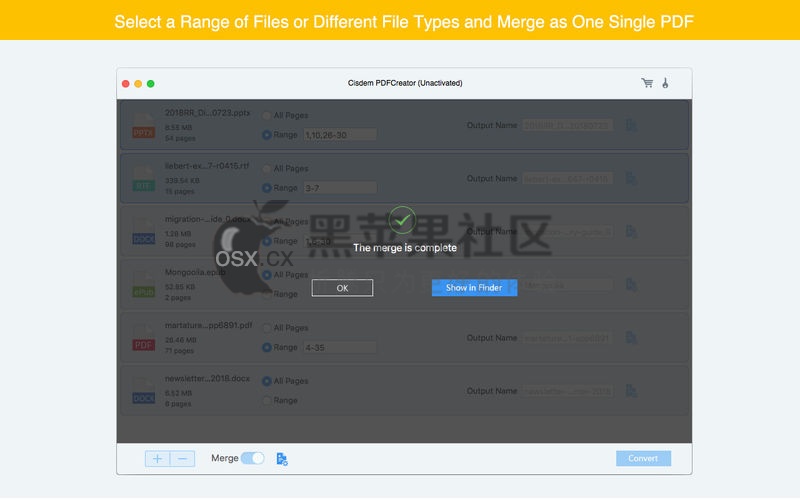This screenshot has width=800, height=500.
Task: Edit range field containing 1,10,26-30
Action: (340, 135)
